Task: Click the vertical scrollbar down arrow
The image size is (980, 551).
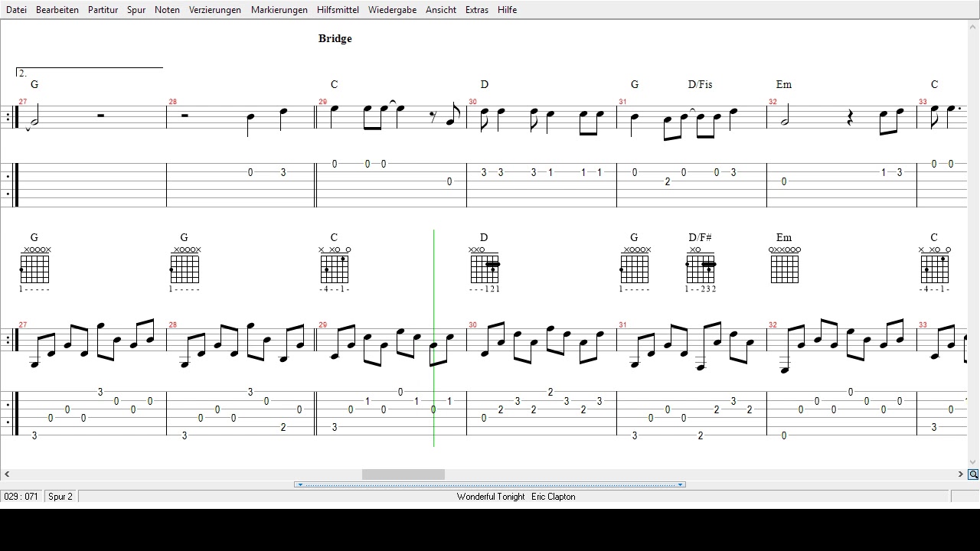Action: click(973, 462)
